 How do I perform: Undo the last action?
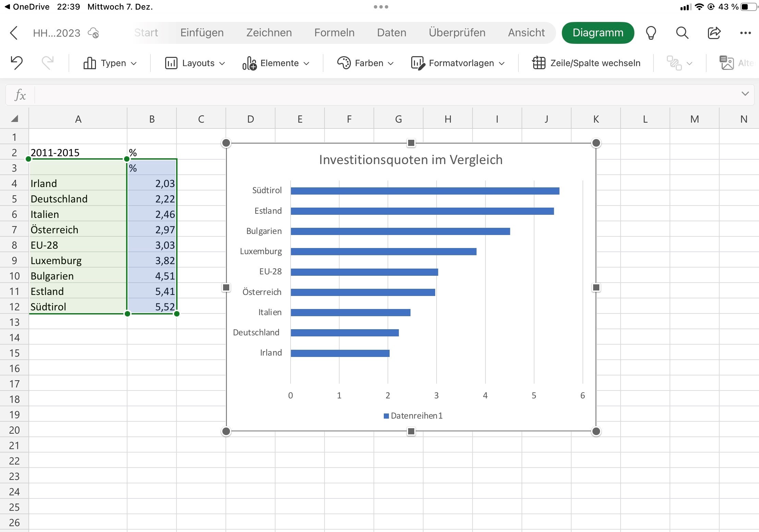pos(16,63)
